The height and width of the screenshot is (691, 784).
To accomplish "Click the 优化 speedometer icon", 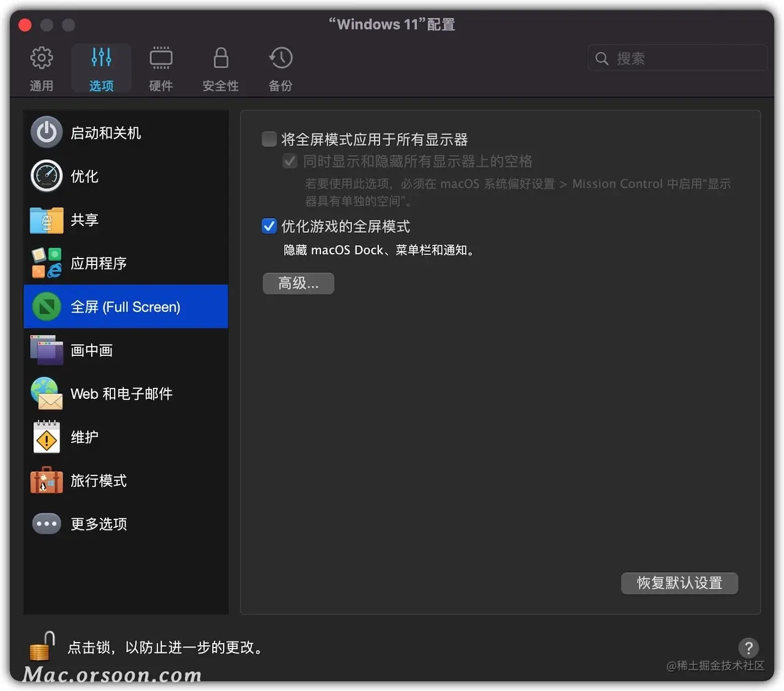I will pyautogui.click(x=47, y=176).
